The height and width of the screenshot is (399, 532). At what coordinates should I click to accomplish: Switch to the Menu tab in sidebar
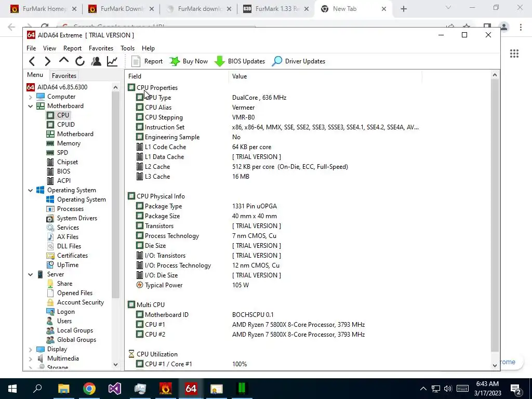(x=35, y=75)
